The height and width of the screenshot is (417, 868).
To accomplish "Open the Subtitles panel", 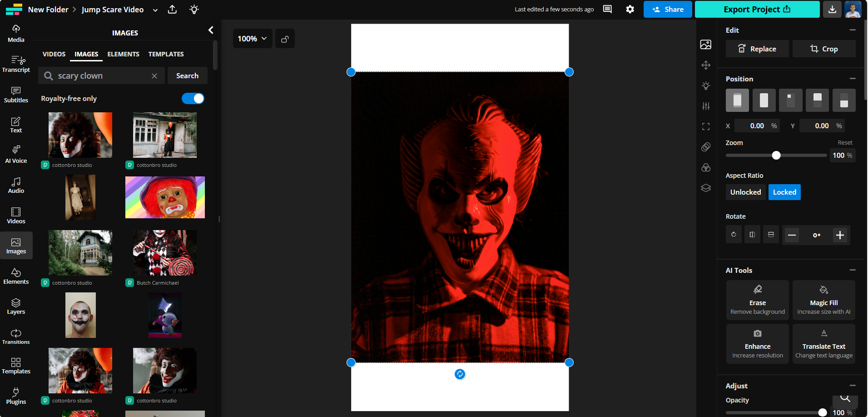I will pyautogui.click(x=16, y=94).
